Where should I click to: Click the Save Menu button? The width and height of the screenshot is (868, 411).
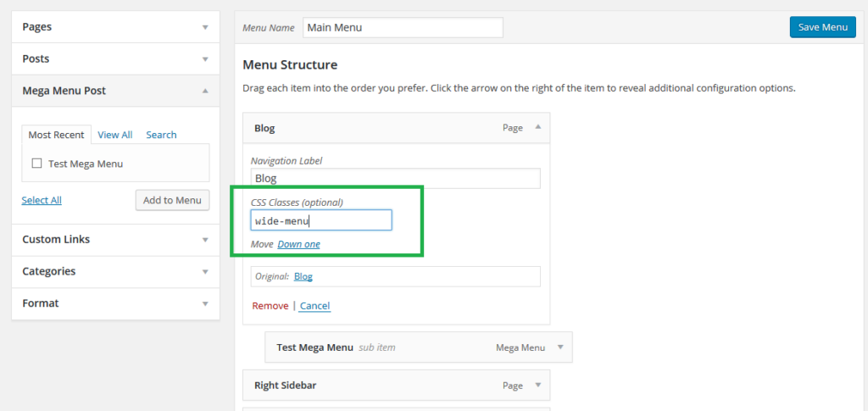pyautogui.click(x=821, y=27)
